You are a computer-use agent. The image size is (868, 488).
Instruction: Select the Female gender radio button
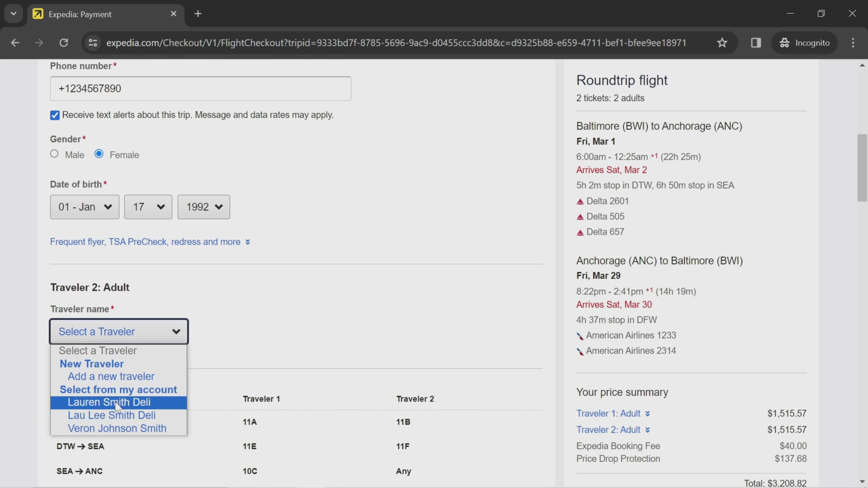point(99,154)
